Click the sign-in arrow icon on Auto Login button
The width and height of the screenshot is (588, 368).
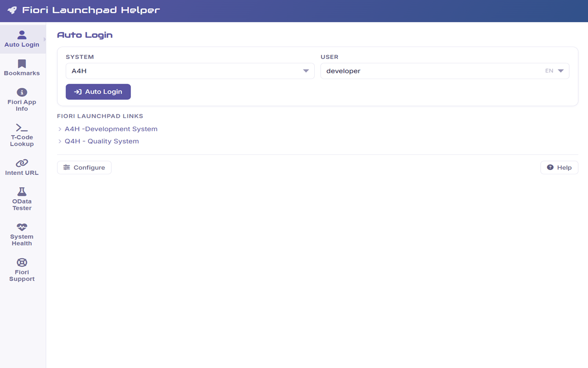(x=78, y=92)
